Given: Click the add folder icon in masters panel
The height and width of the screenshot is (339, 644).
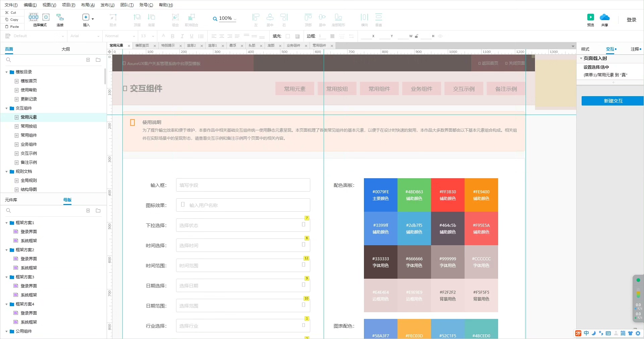Looking at the screenshot, I should coord(98,211).
